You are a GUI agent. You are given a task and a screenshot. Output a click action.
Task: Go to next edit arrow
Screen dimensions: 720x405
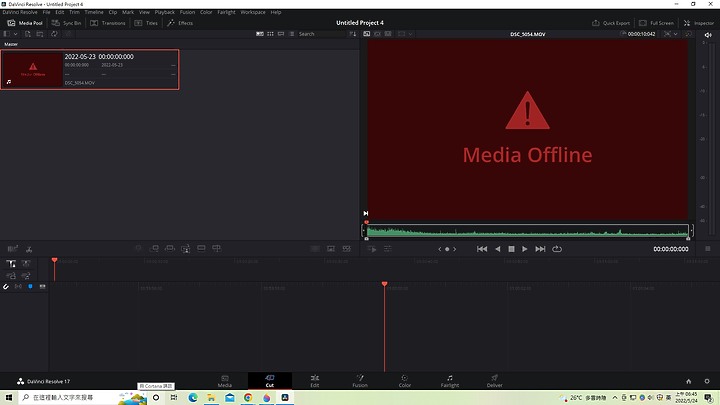tap(455, 249)
